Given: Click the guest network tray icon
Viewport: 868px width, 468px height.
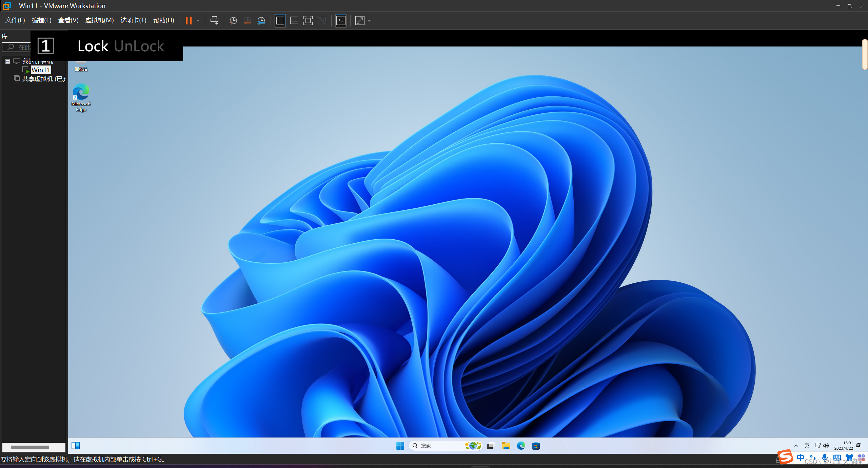Looking at the screenshot, I should 817,446.
